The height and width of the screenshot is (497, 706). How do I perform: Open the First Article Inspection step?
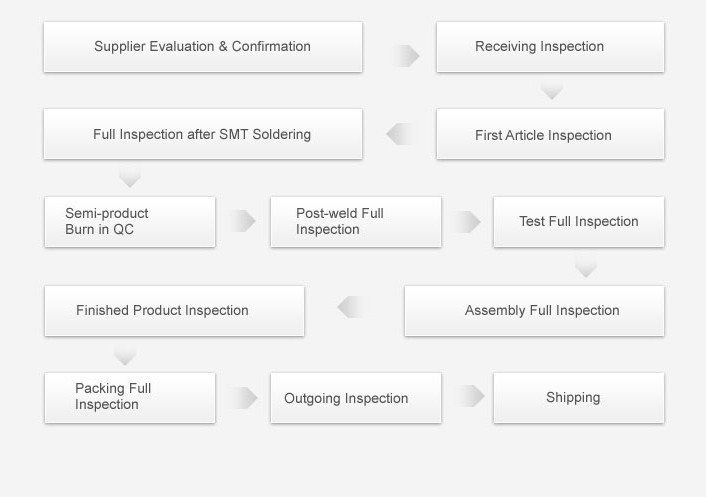pos(550,134)
